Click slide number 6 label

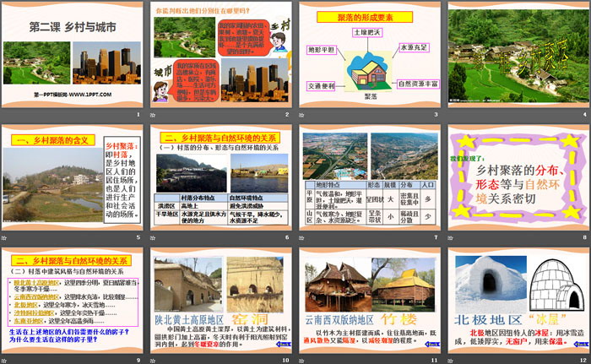pyautogui.click(x=287, y=237)
